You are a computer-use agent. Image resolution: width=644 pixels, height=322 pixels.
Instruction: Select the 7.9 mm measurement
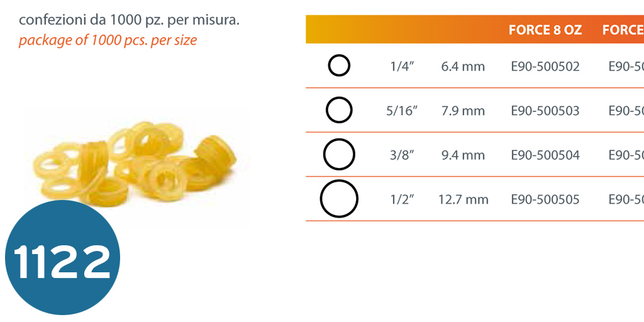point(463,111)
